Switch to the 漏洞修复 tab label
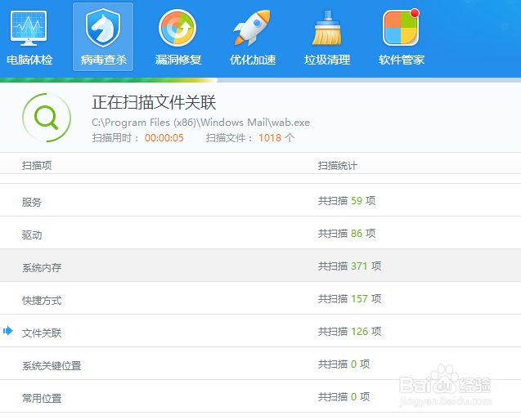This screenshot has width=521, height=420. click(178, 60)
